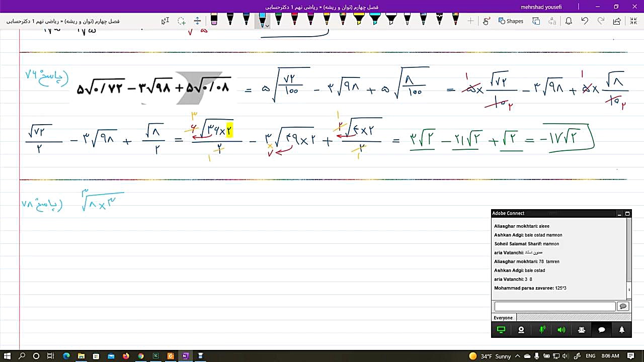Select message "Aliasghar mokhtari: 78 tamren"
644x362 pixels.
tap(527, 261)
